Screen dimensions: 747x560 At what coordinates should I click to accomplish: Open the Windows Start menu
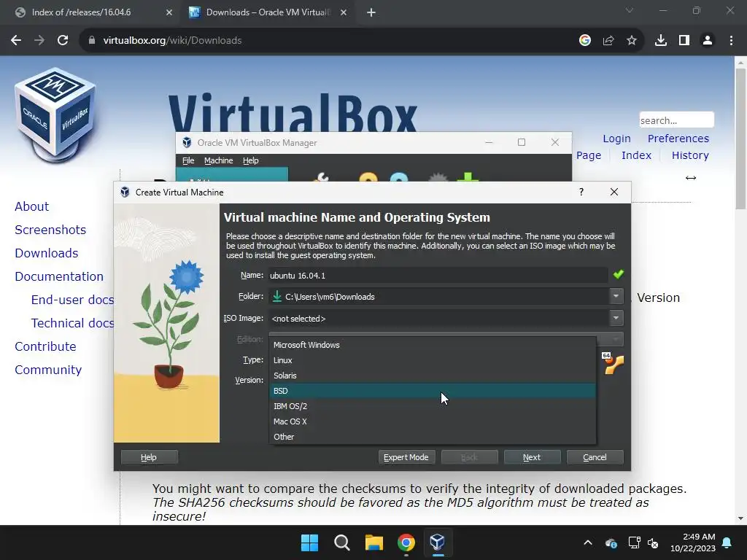pos(309,542)
